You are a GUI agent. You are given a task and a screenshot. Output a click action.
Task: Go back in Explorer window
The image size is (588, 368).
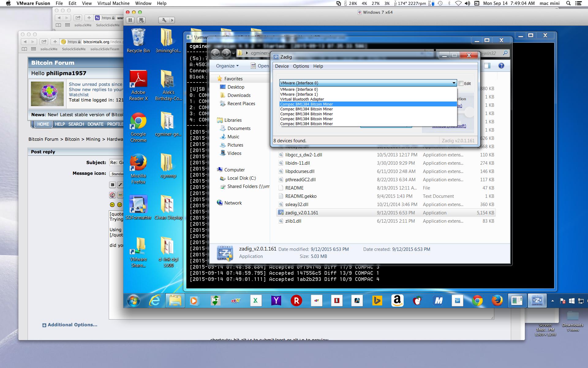215,53
